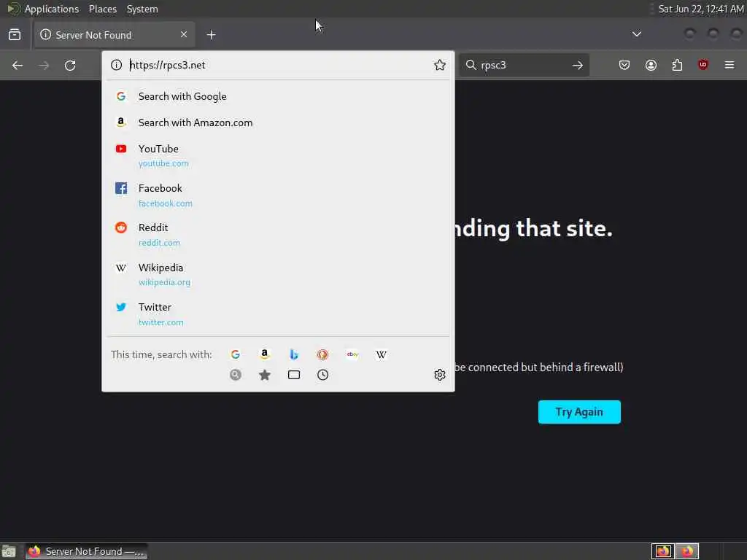Search in bookmarks with the star icon
This screenshot has width=747, height=560.
(x=264, y=375)
